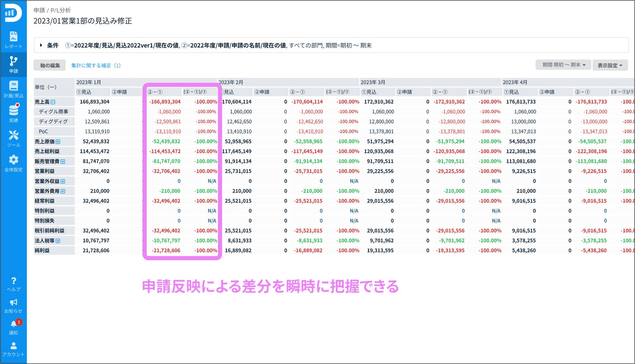Open 通知 bell notifications
The image size is (635, 364).
(x=14, y=326)
